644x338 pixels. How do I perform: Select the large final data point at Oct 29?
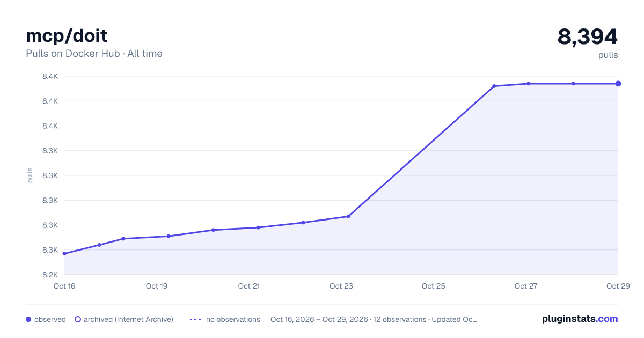tap(618, 84)
